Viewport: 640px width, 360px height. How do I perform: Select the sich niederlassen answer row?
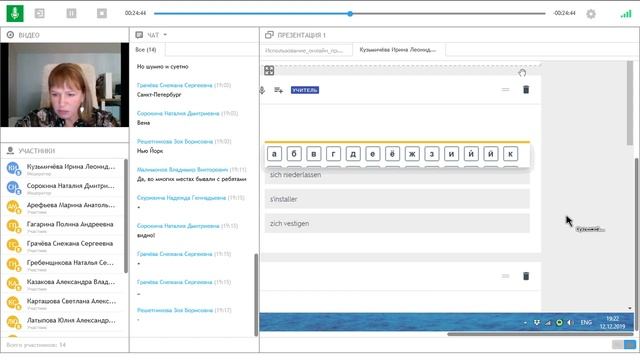397,175
